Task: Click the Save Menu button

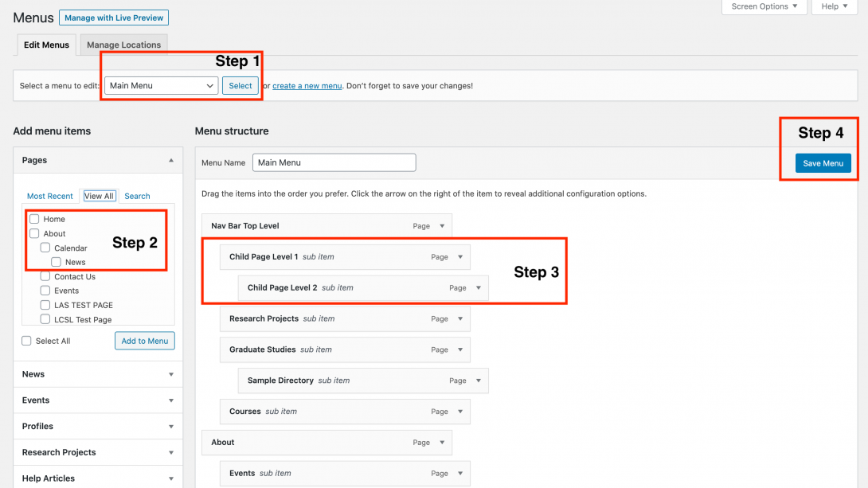Action: [x=823, y=163]
